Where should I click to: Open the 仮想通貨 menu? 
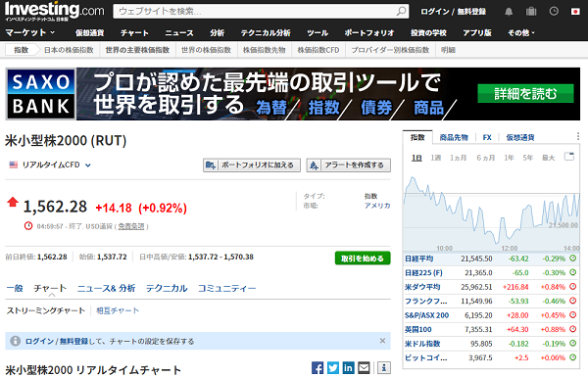click(x=89, y=33)
